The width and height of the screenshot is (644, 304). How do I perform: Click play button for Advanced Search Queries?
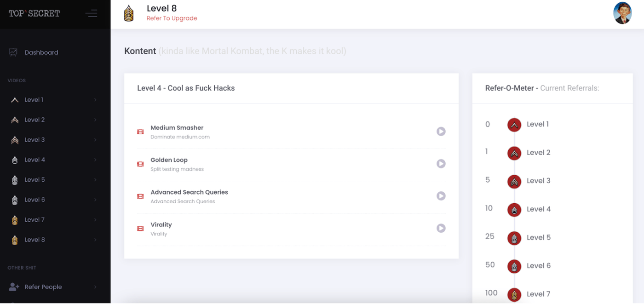pyautogui.click(x=441, y=196)
